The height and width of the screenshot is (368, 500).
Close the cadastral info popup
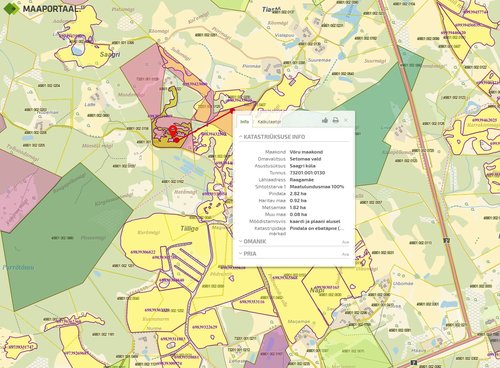pyautogui.click(x=346, y=120)
